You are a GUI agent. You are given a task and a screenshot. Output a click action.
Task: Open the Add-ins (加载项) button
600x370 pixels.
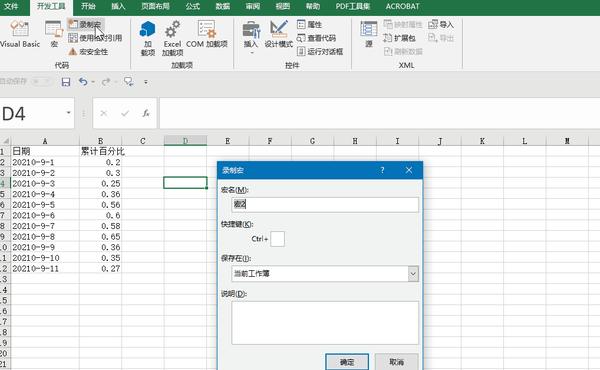coord(148,38)
